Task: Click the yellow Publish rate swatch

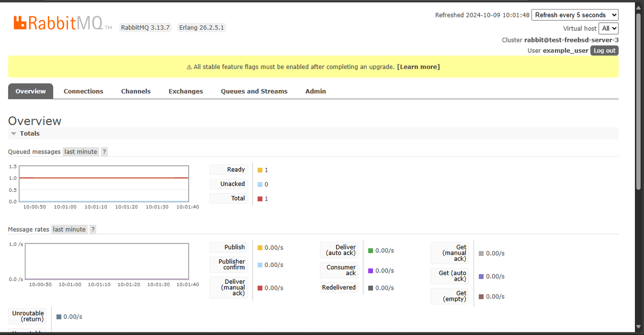Action: coord(260,248)
